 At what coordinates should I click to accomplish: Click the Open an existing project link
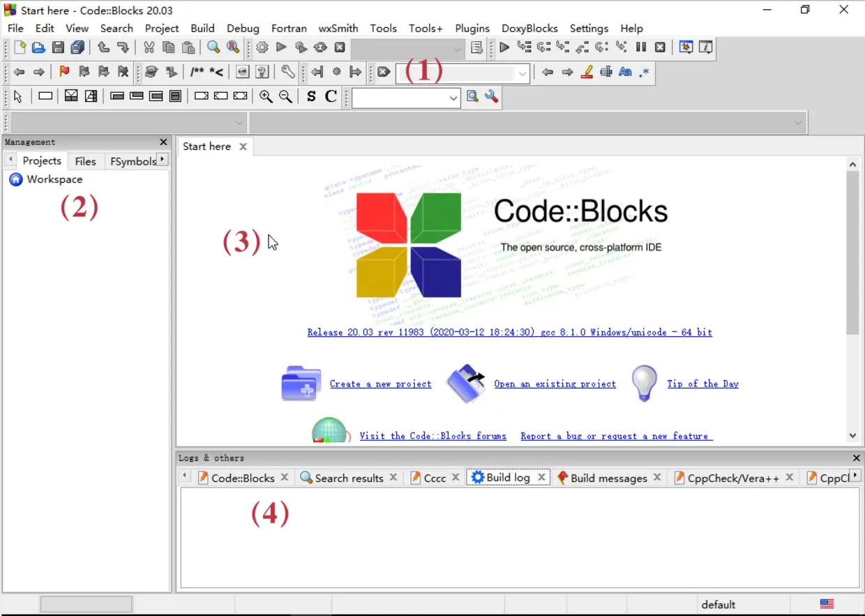(x=555, y=384)
